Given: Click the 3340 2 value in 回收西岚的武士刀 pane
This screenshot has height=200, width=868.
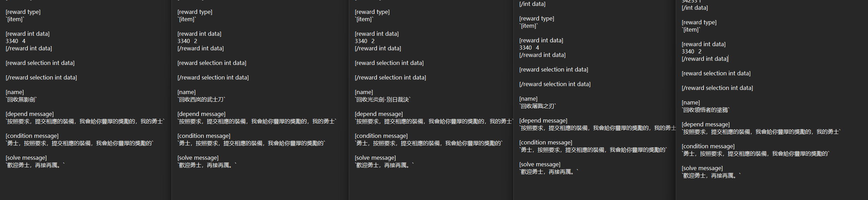Looking at the screenshot, I should (x=187, y=41).
